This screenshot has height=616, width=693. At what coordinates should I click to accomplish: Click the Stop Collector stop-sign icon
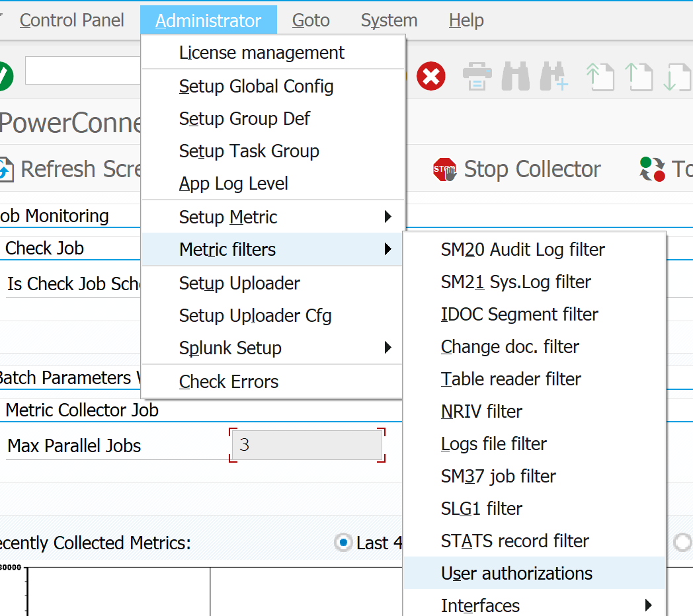click(445, 170)
